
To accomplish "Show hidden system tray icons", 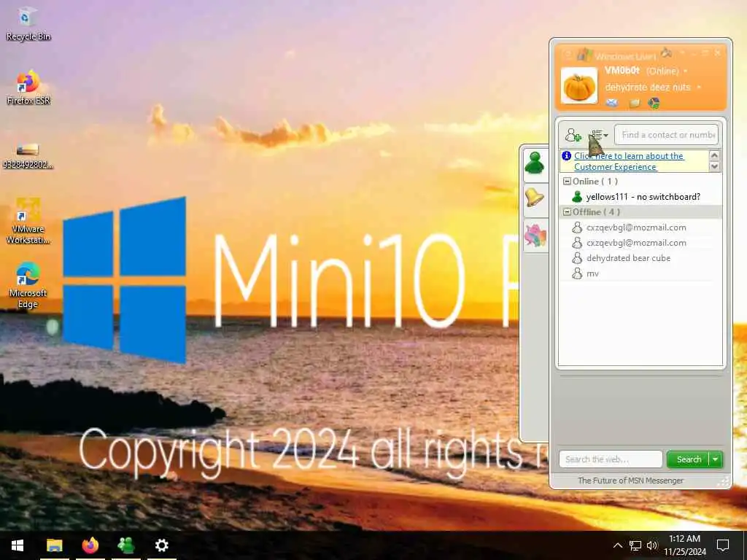I will tap(617, 545).
